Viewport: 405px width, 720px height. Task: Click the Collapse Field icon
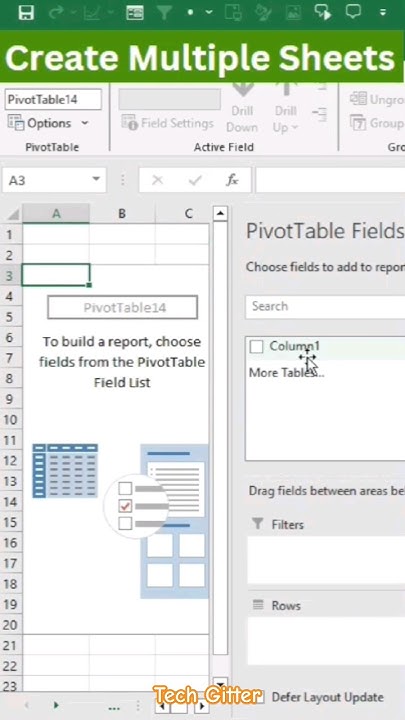[x=319, y=112]
